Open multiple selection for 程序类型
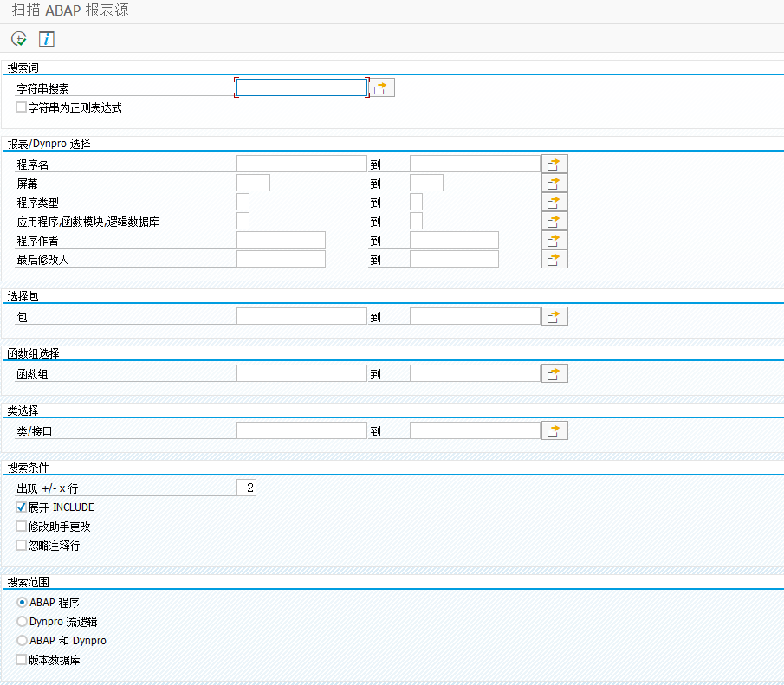The height and width of the screenshot is (685, 784). (554, 202)
